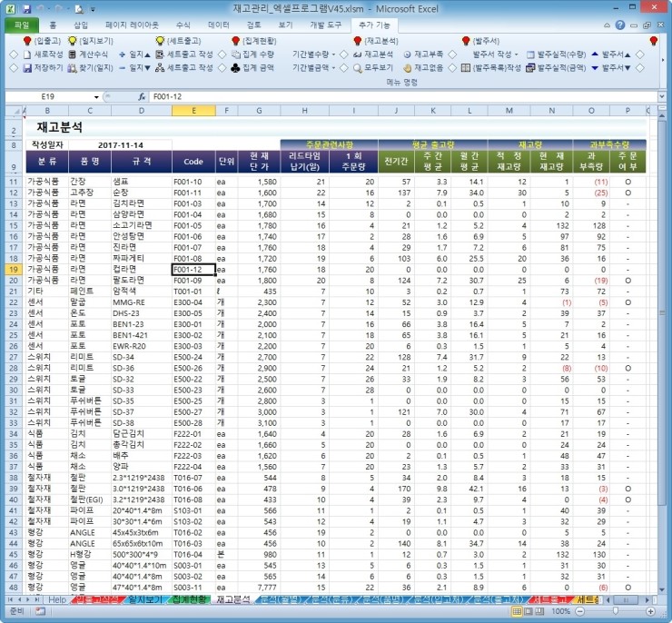Click the red bulb (발주서) icon
The image size is (672, 623).
coord(466,41)
